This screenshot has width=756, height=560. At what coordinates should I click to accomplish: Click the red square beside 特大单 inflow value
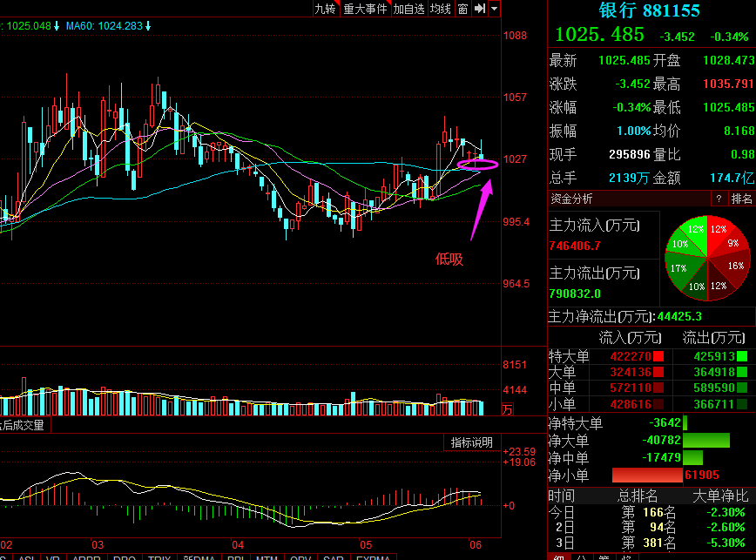pos(658,356)
